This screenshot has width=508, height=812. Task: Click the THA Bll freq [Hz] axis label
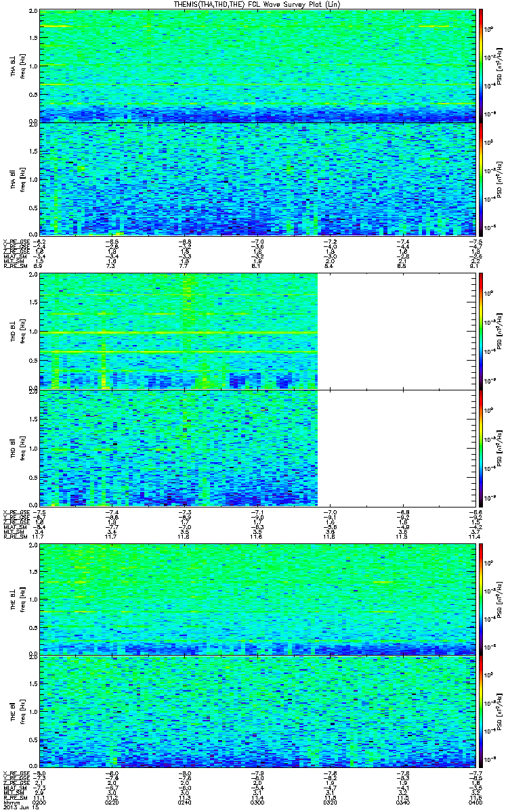[22, 179]
